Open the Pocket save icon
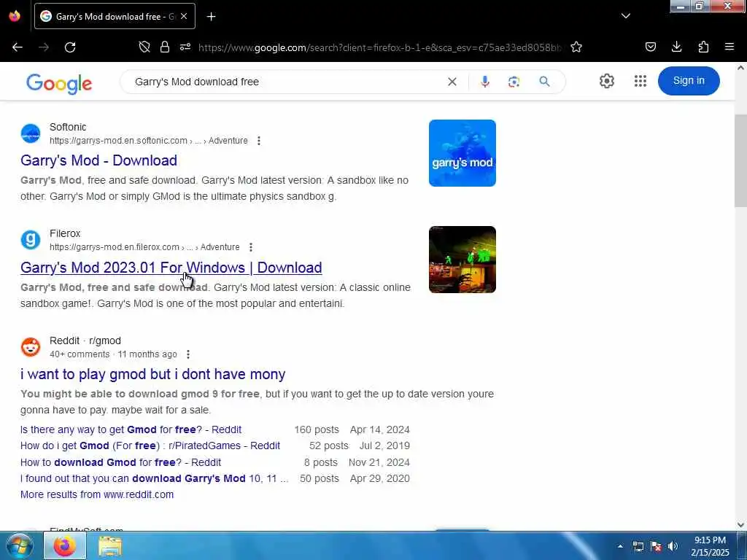Viewport: 747px width, 560px height. click(650, 47)
